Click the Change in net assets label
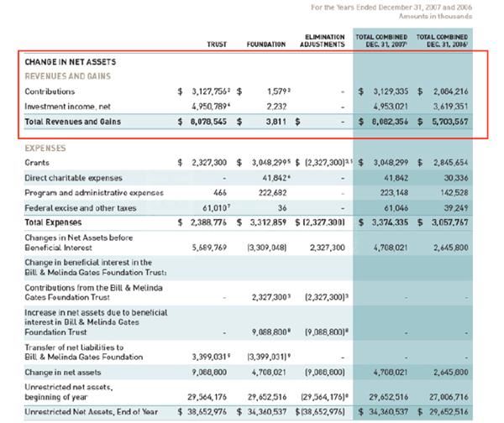The height and width of the screenshot is (423, 504). coord(63,372)
